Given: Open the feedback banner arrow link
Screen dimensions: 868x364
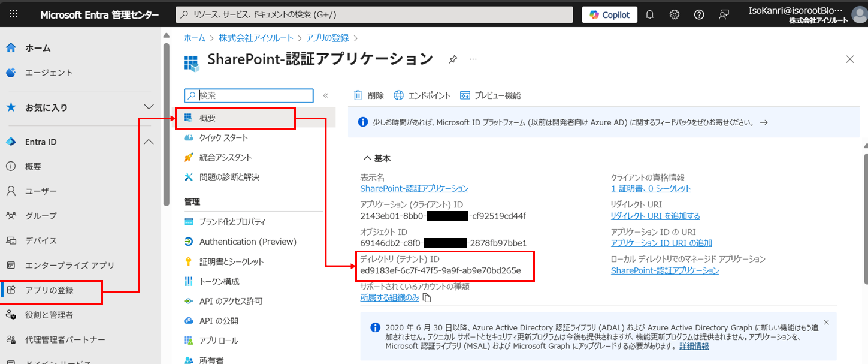Looking at the screenshot, I should (763, 122).
